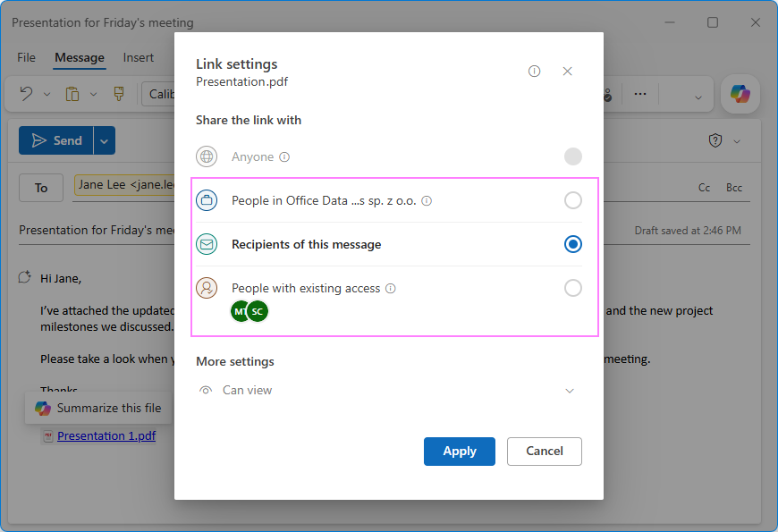Image resolution: width=778 pixels, height=532 pixels.
Task: Select the Format Painter icon
Action: [119, 93]
